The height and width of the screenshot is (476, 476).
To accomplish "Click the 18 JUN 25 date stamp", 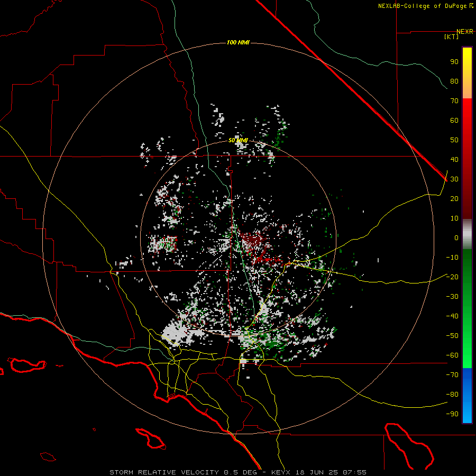I will click(317, 472).
